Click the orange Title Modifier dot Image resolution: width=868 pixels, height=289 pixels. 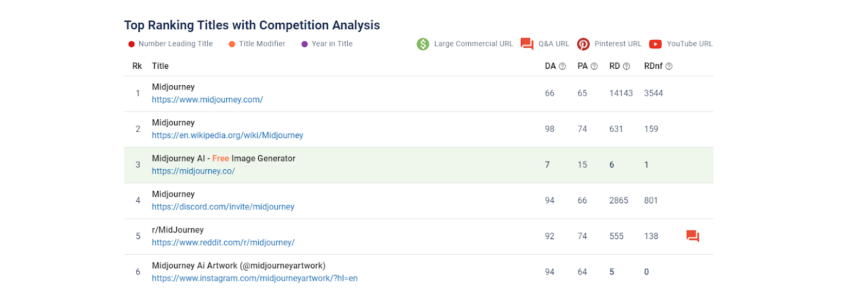point(232,44)
